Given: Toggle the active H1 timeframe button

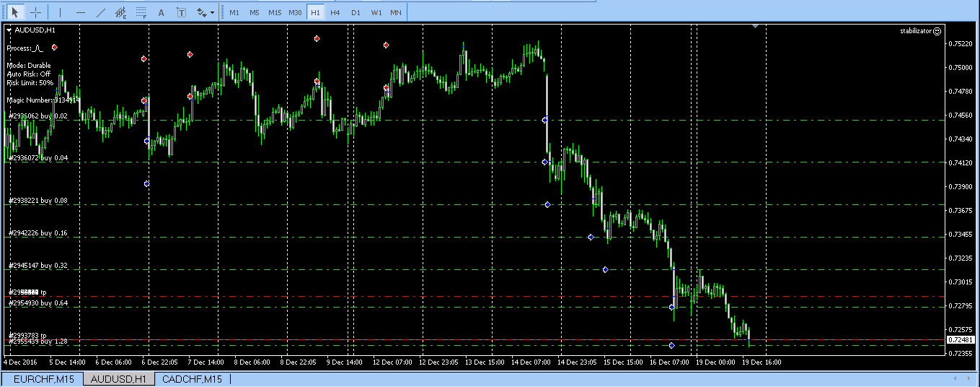Looking at the screenshot, I should pyautogui.click(x=315, y=12).
